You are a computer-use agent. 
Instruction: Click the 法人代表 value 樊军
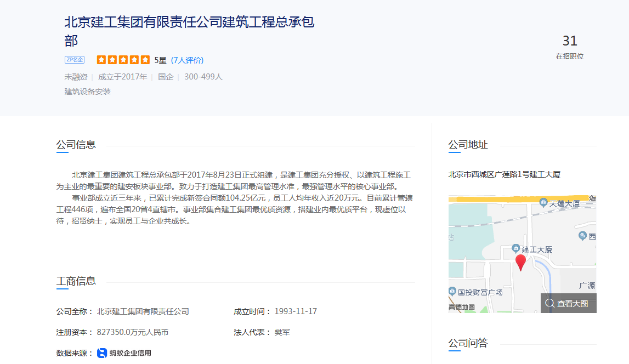click(282, 332)
